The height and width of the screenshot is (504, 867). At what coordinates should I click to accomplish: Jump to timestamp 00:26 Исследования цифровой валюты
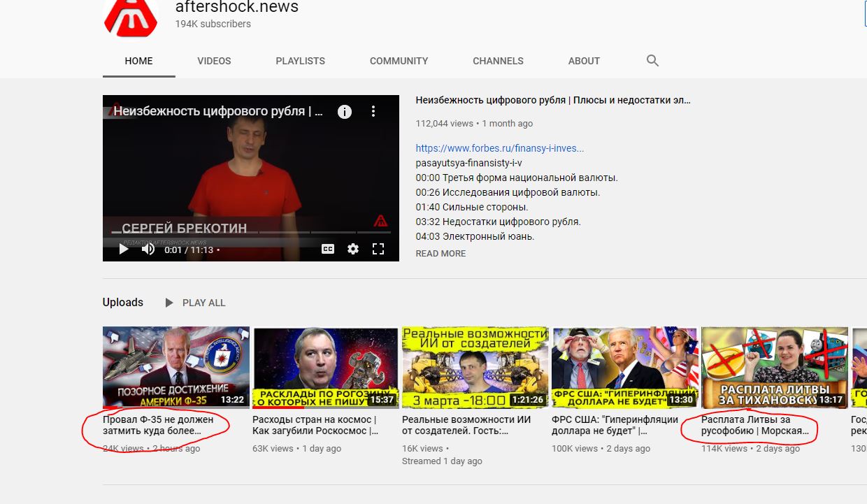pos(508,192)
